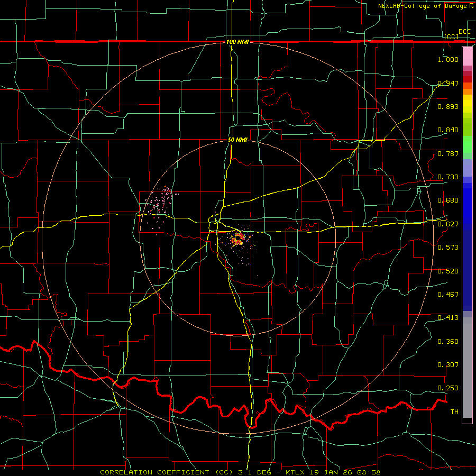476x476 pixels.
Task: Select the 0.253 legend value
Action: (x=448, y=388)
